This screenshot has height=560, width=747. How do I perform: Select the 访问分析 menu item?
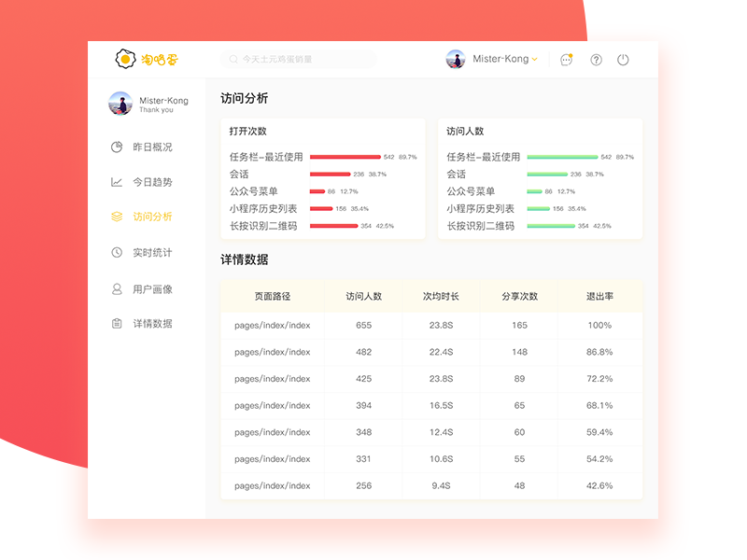point(152,217)
